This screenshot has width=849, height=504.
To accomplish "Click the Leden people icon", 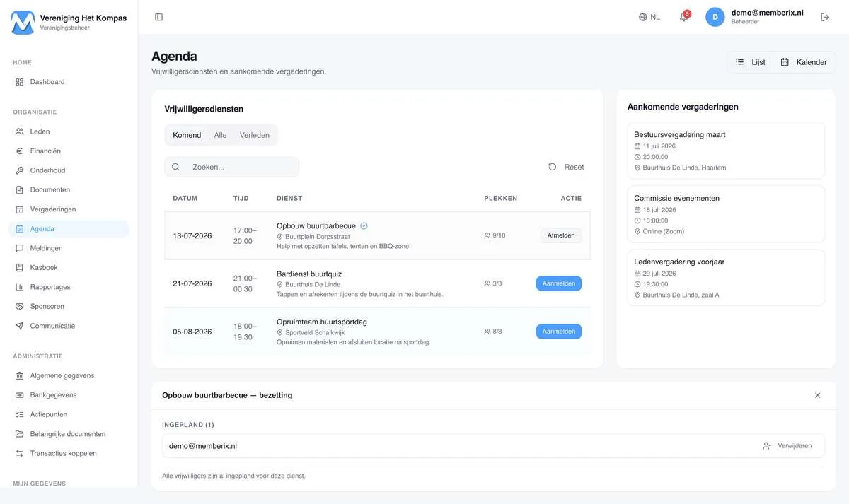I will pos(20,131).
